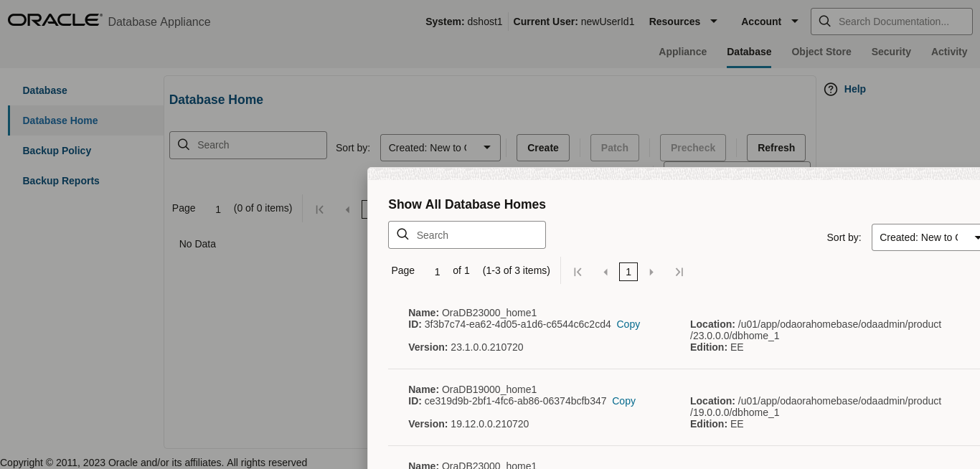Open Backup Reports in the left sidebar
Screen dimensions: 980x469
pos(61,181)
